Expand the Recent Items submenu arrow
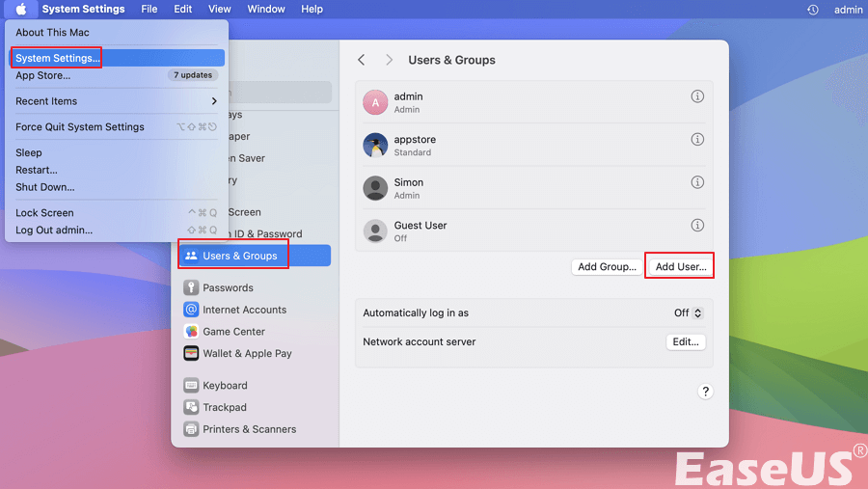868x489 pixels. coord(214,101)
